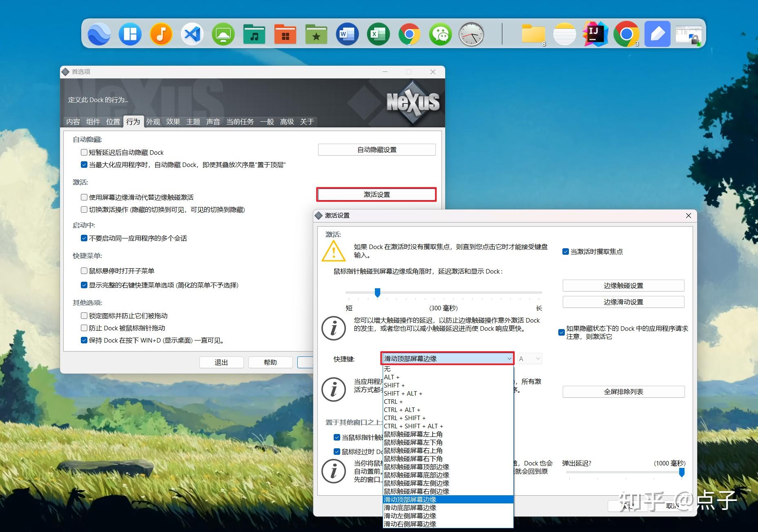Launch WeChat from the dock
The image size is (758, 532).
pyautogui.click(x=440, y=34)
